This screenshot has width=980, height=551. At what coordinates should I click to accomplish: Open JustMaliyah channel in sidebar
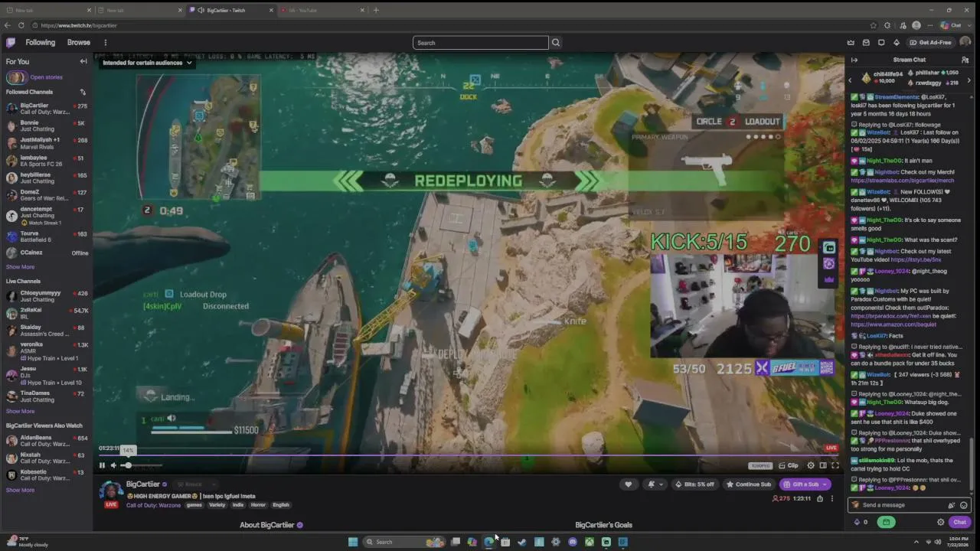pyautogui.click(x=47, y=144)
